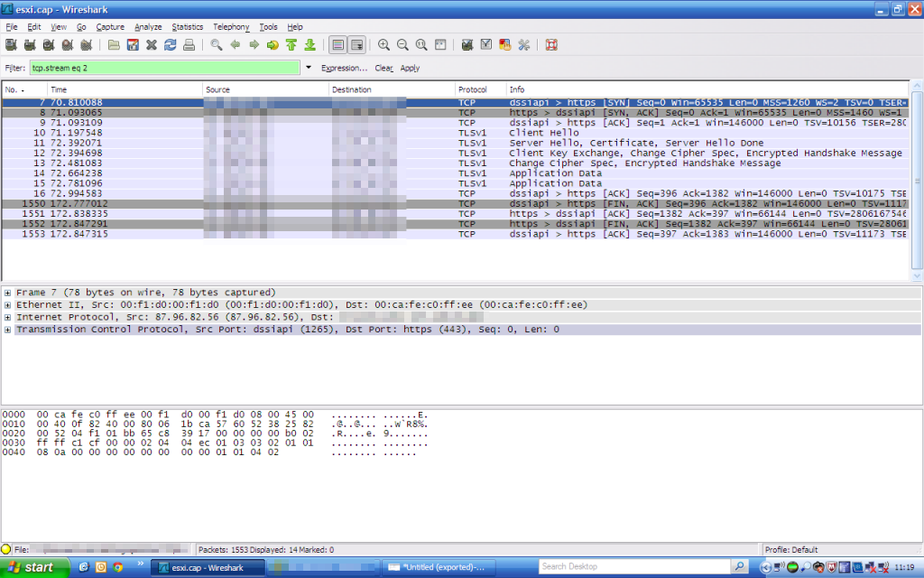924x578 pixels.
Task: Toggle auto scroll in live capture
Action: [x=356, y=45]
